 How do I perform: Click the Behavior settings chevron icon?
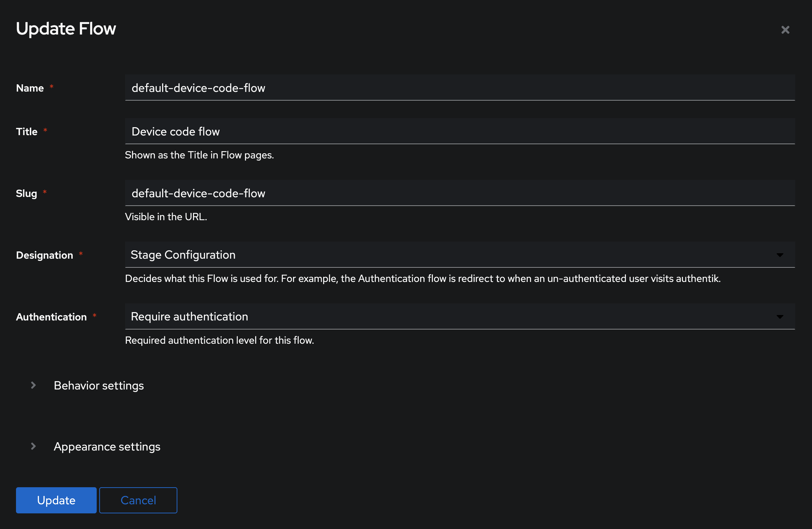[34, 385]
